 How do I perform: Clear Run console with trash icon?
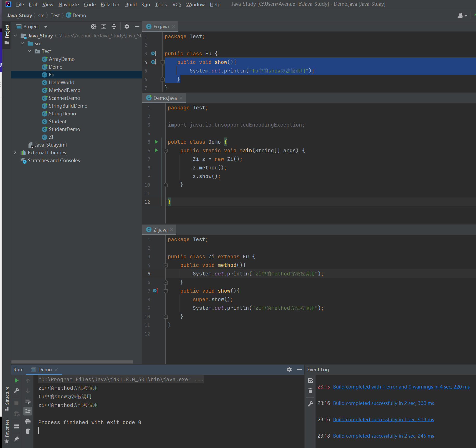[x=28, y=431]
